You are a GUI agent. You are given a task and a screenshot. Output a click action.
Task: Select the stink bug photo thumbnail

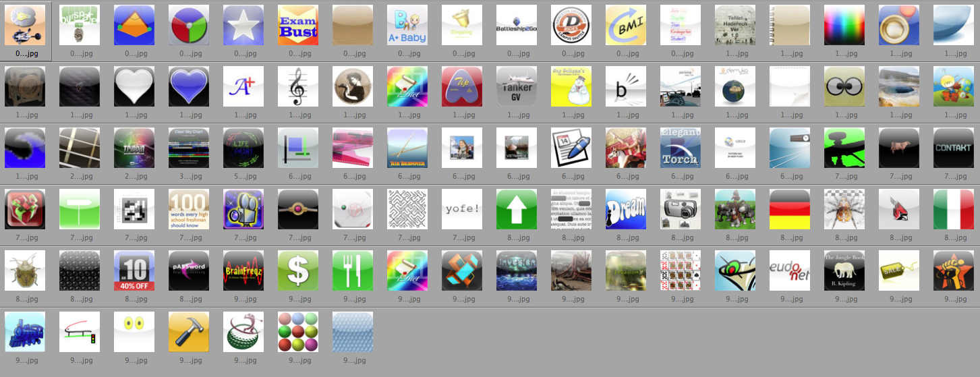coord(25,270)
